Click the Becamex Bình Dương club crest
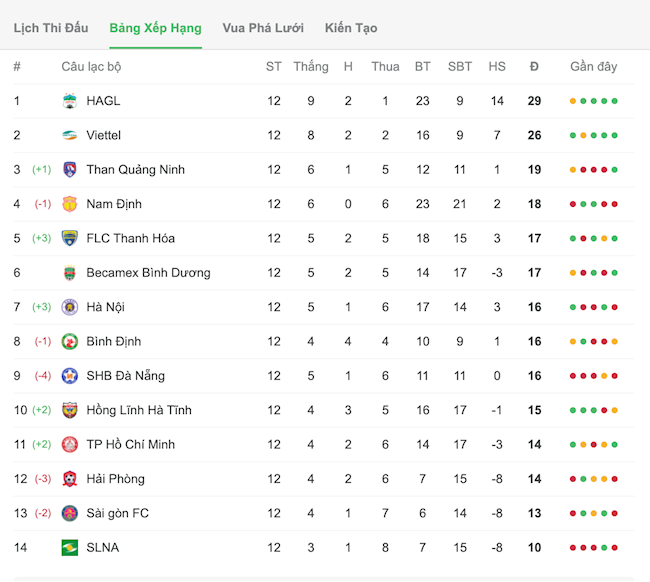Screen dimensions: 650x582 (70, 273)
